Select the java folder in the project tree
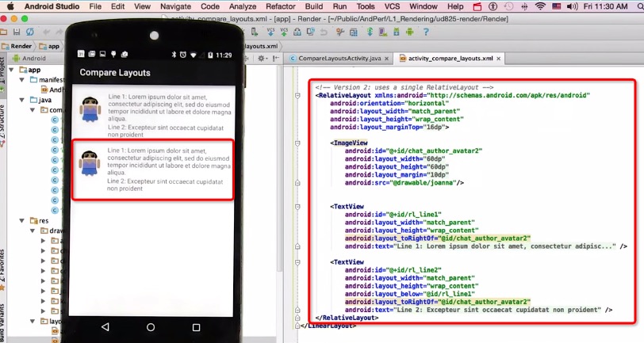This screenshot has height=343, width=644. (x=40, y=100)
